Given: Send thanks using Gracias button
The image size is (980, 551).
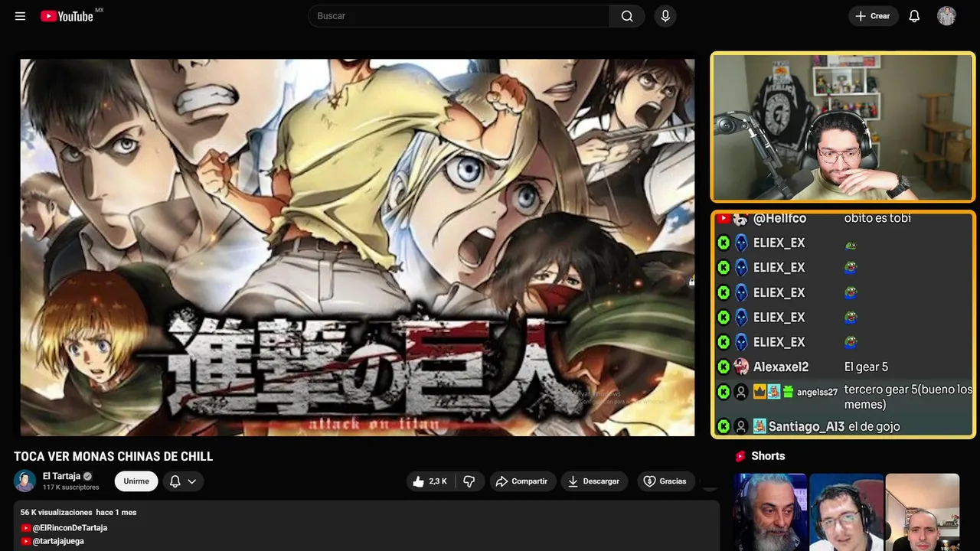Looking at the screenshot, I should (x=665, y=481).
